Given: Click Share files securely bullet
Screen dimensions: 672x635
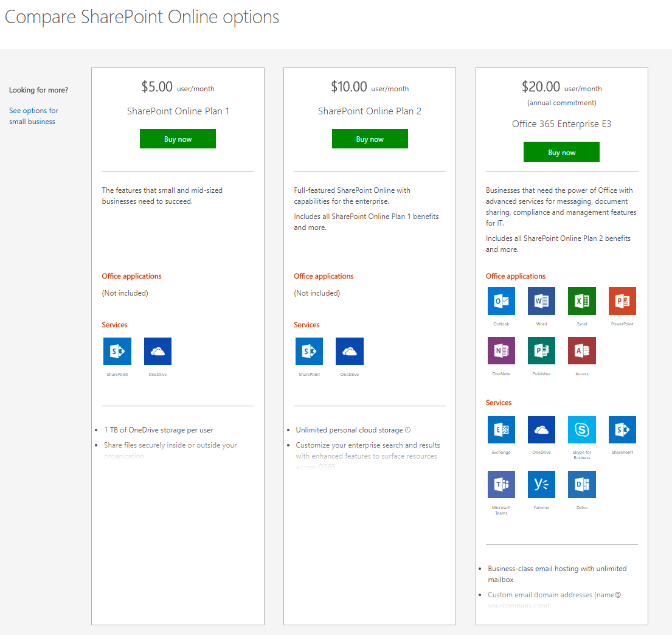Looking at the screenshot, I should tap(170, 451).
